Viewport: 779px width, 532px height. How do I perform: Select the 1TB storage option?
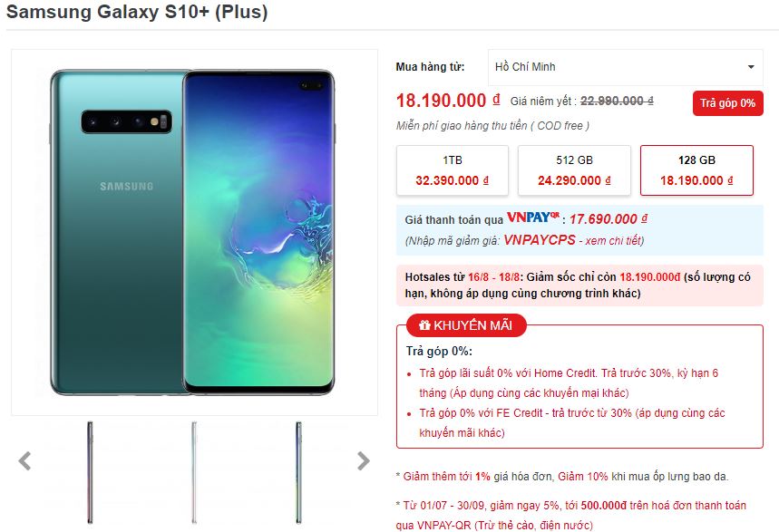(x=453, y=170)
